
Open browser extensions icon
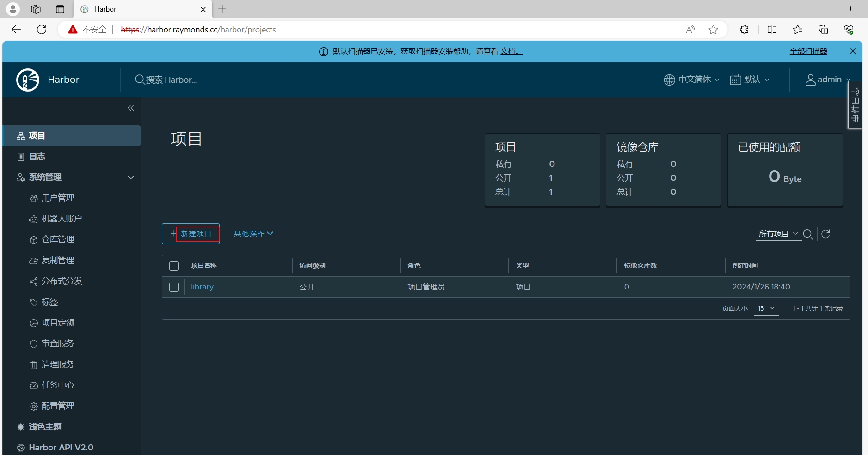[744, 30]
